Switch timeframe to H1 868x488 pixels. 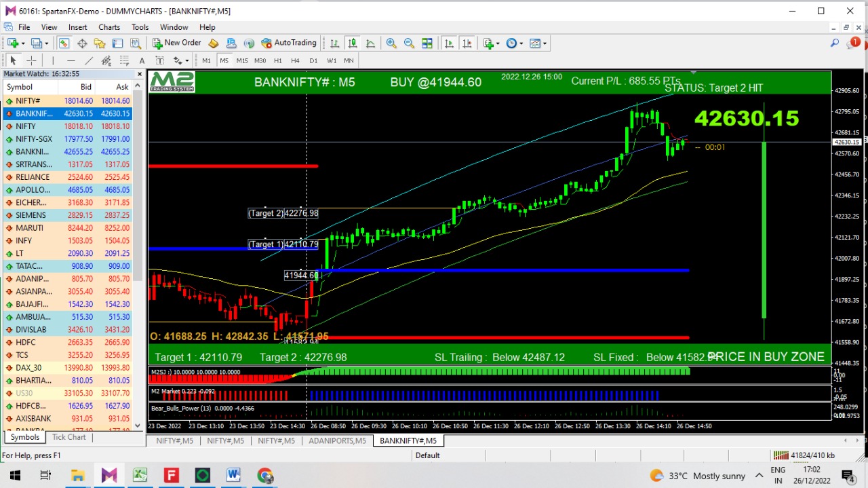tap(277, 60)
